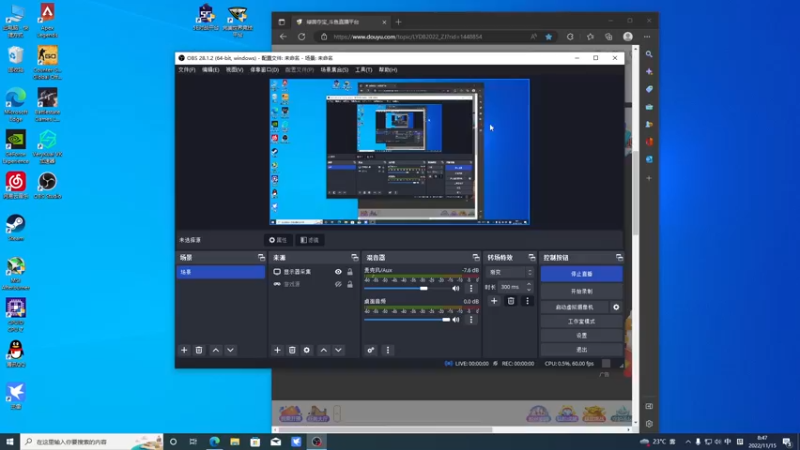Pop out the Audio Mixer dock panel

pyautogui.click(x=476, y=258)
